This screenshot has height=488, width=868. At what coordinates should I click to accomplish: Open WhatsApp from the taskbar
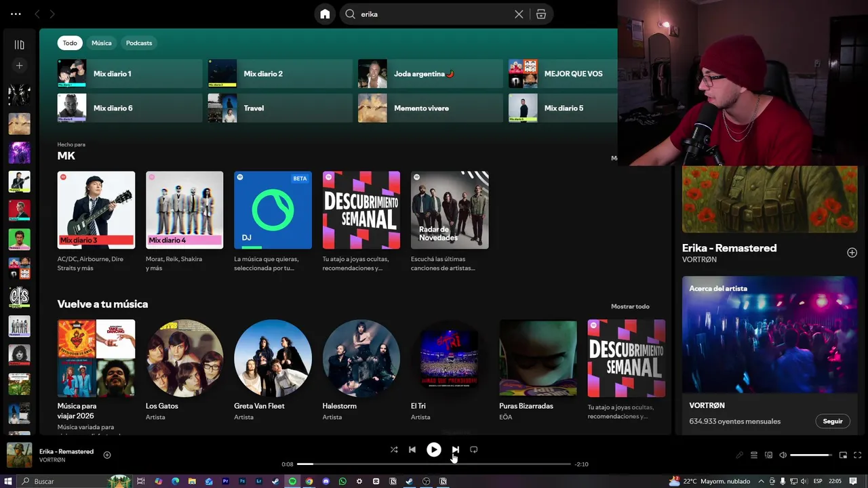point(342,481)
